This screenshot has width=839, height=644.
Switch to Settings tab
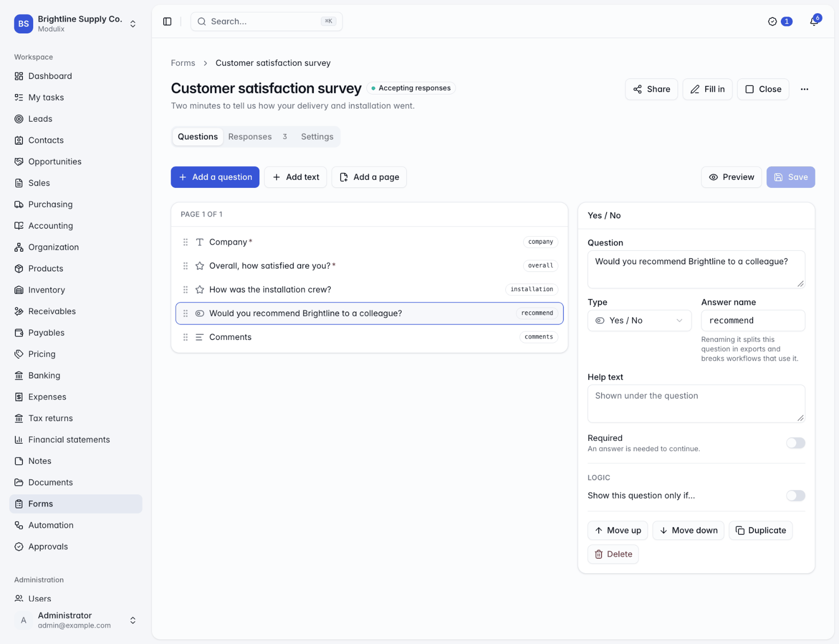click(317, 137)
